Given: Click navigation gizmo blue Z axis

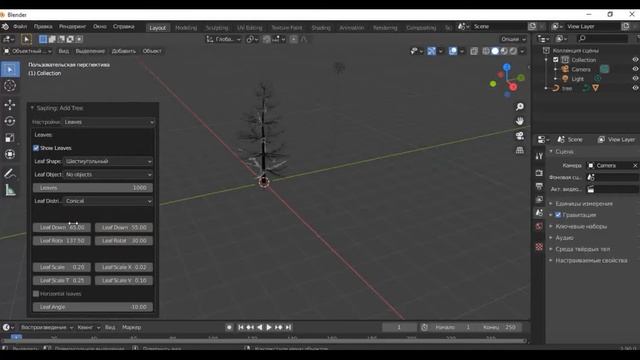Looking at the screenshot, I should 507,67.
